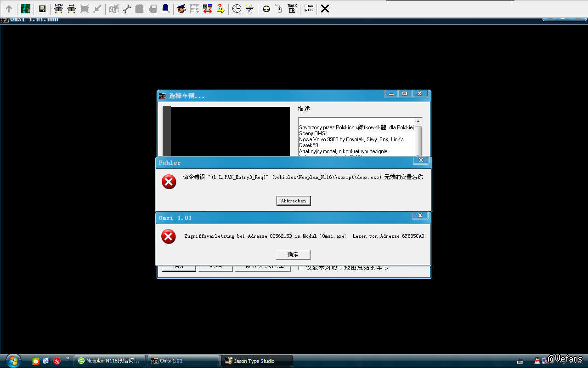Open the Windows Start button

coord(12,360)
